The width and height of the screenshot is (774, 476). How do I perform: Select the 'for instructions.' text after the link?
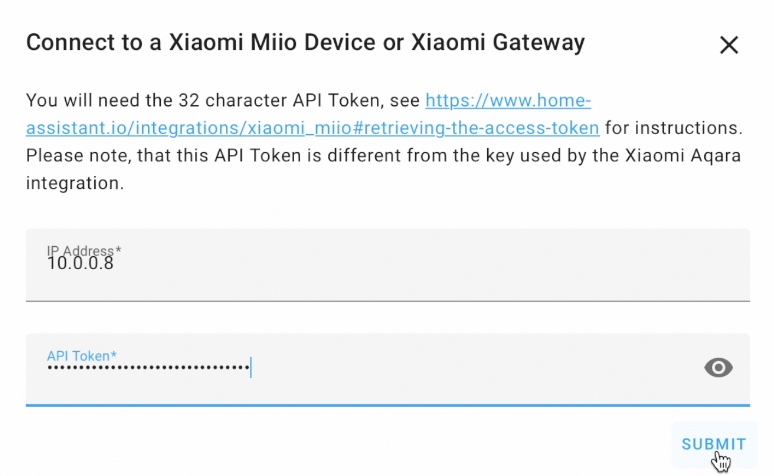[x=674, y=128]
